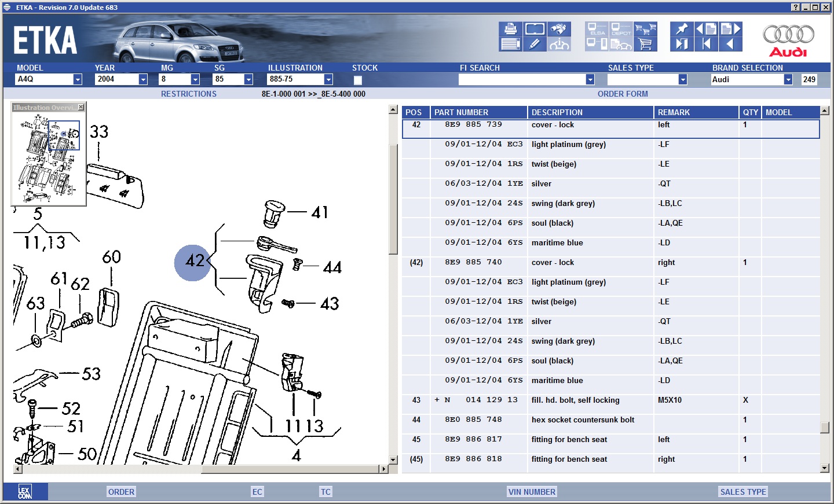This screenshot has width=834, height=504.
Task: Click the parts list vertical scrollbar thumb
Action: 825,428
